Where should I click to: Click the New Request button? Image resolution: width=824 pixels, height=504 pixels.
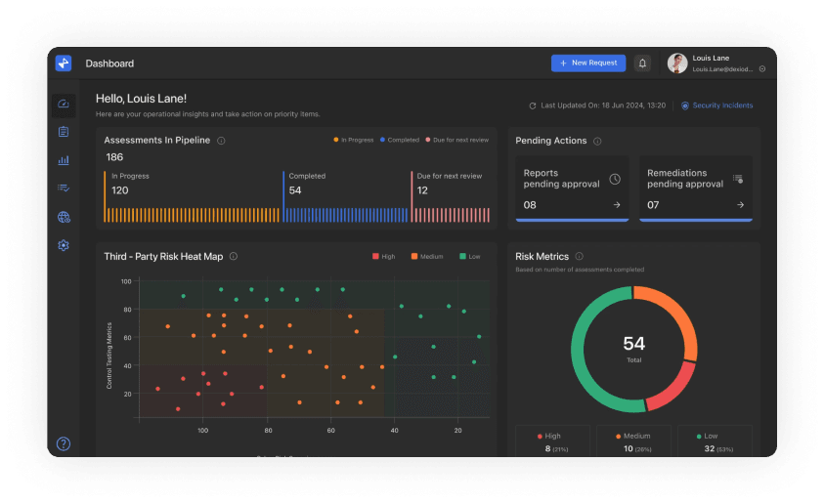[x=588, y=63]
